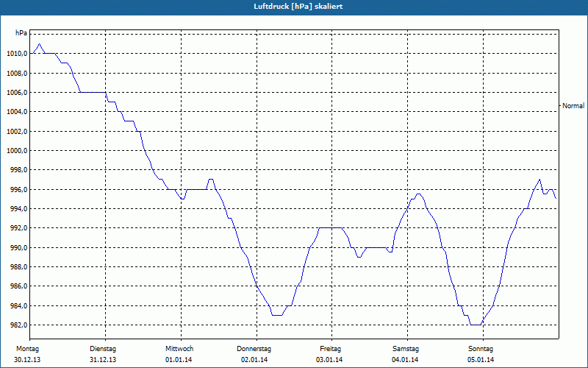Click the 31.12.13 date label
Screen dimensions: 588x368
point(103,360)
